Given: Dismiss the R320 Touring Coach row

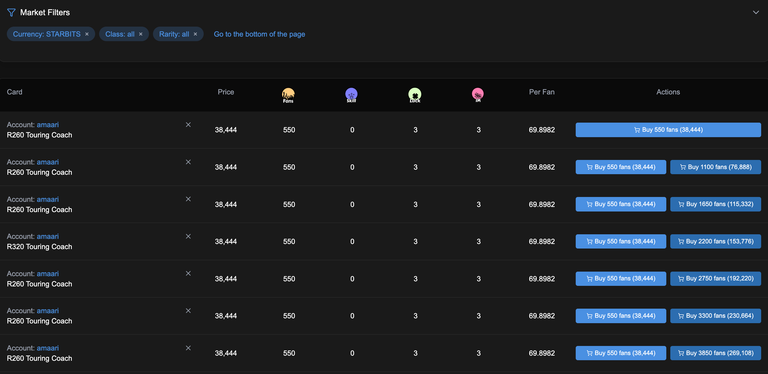Looking at the screenshot, I should tap(188, 236).
